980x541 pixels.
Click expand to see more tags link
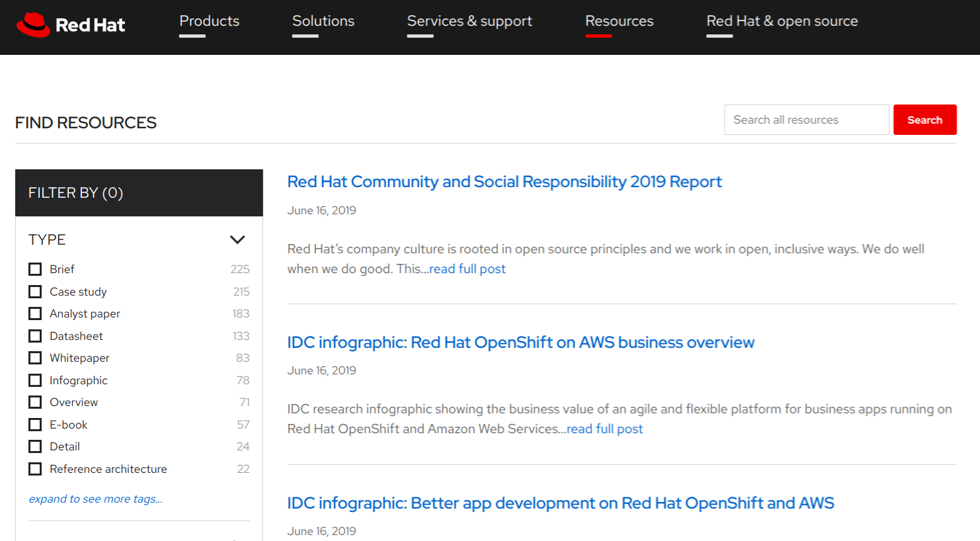[x=96, y=499]
